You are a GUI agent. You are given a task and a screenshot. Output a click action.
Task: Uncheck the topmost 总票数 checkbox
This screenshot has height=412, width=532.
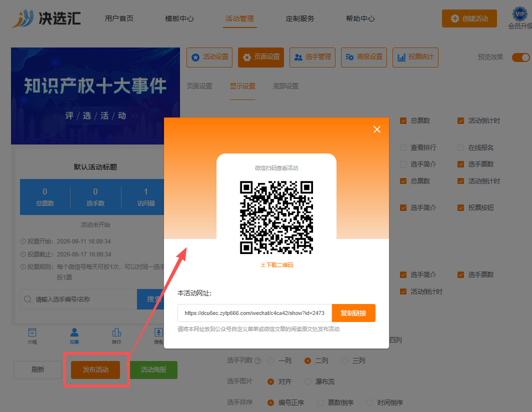[403, 121]
